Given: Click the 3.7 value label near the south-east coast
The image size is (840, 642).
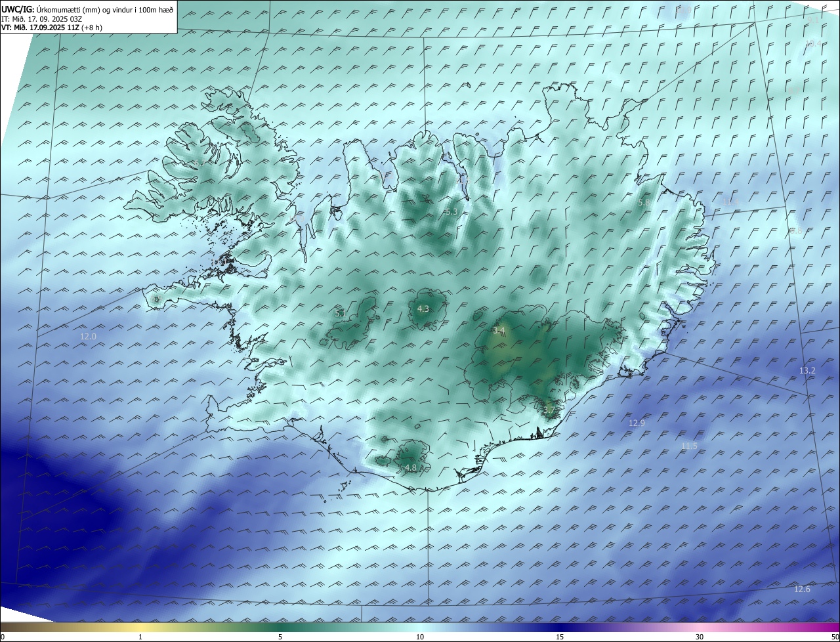Looking at the screenshot, I should point(549,410).
